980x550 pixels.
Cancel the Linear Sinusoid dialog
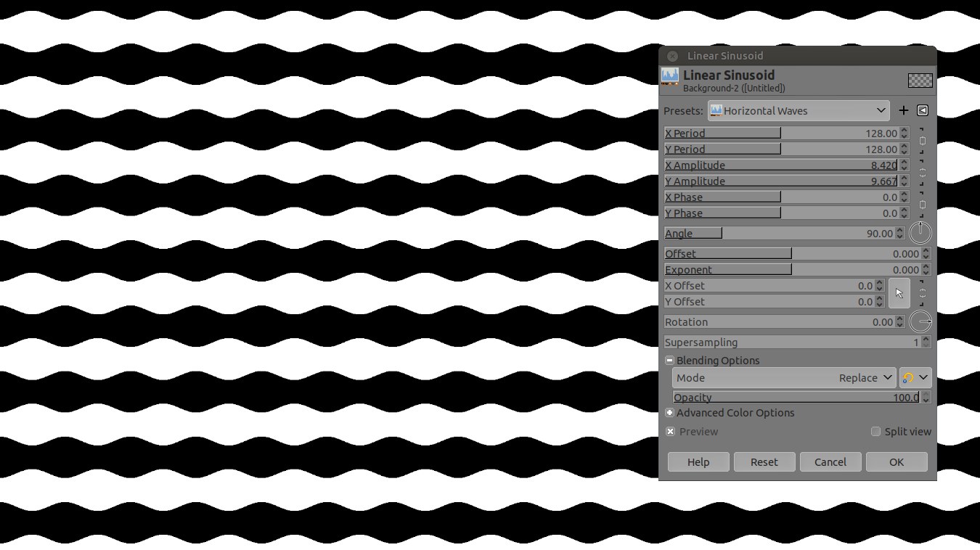point(830,461)
